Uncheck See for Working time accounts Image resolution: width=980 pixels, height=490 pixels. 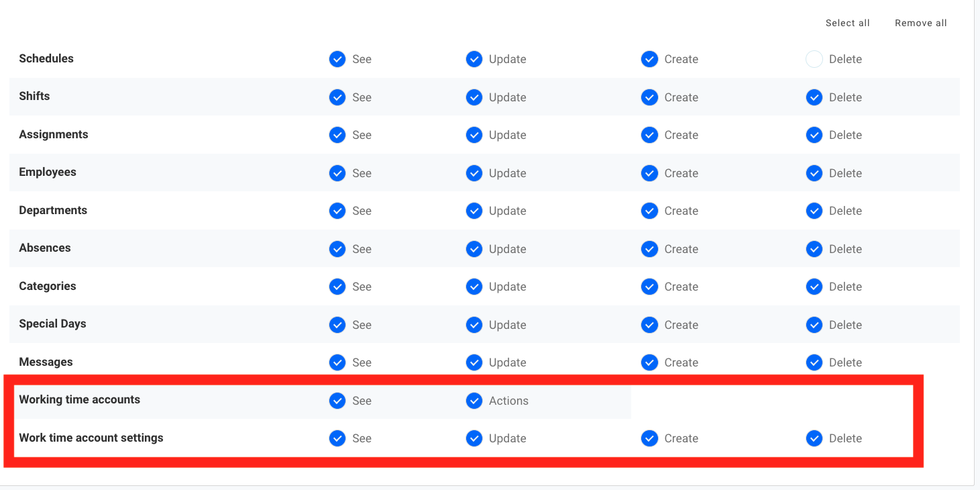coord(337,401)
